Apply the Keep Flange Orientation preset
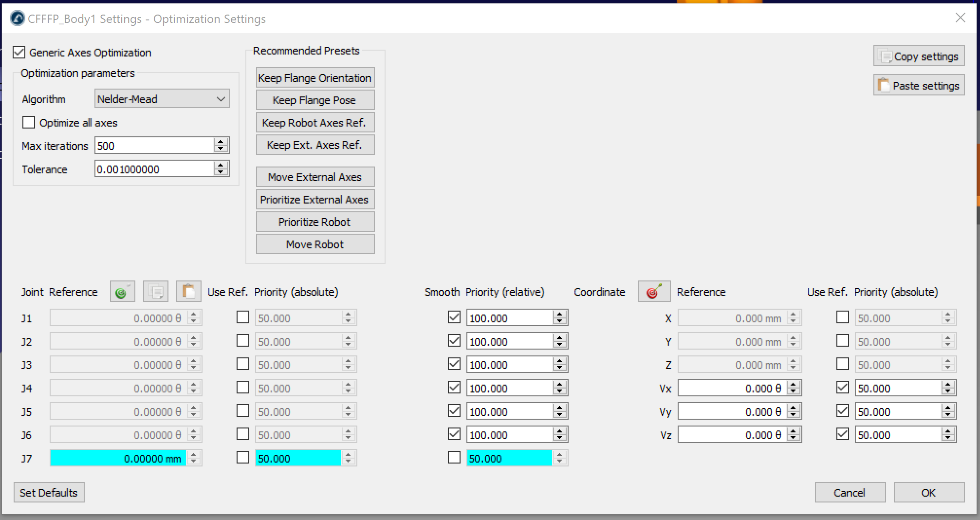The width and height of the screenshot is (980, 520). pos(315,78)
